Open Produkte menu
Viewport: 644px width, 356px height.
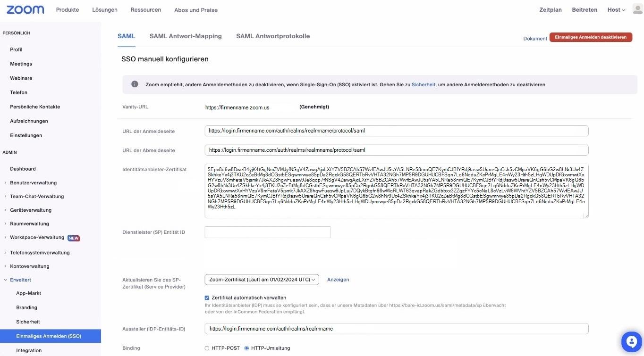pyautogui.click(x=68, y=10)
